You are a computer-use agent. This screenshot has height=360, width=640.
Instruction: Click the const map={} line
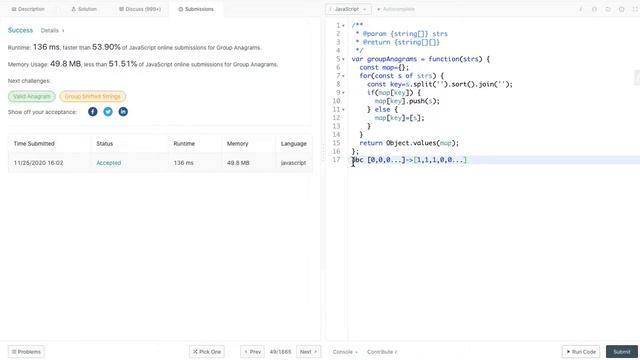tap(384, 68)
